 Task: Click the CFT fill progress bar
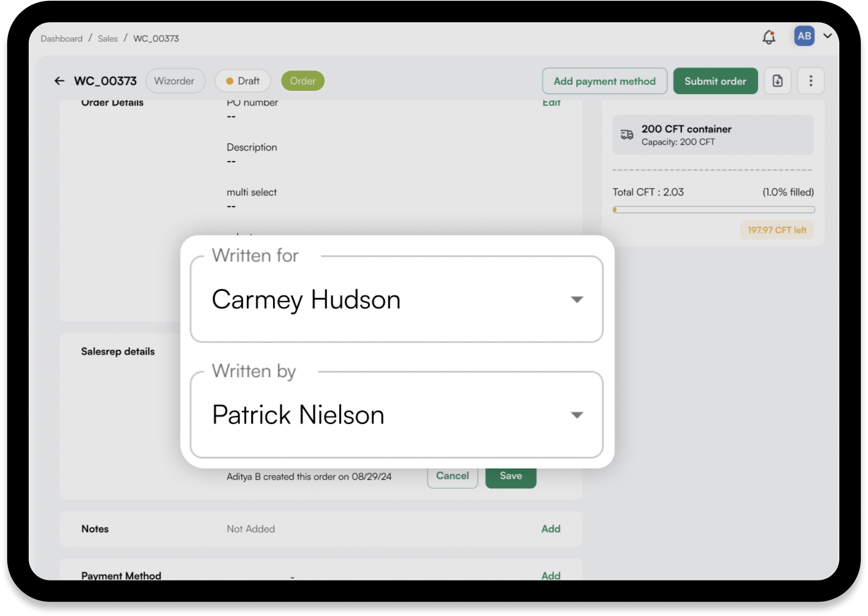713,210
